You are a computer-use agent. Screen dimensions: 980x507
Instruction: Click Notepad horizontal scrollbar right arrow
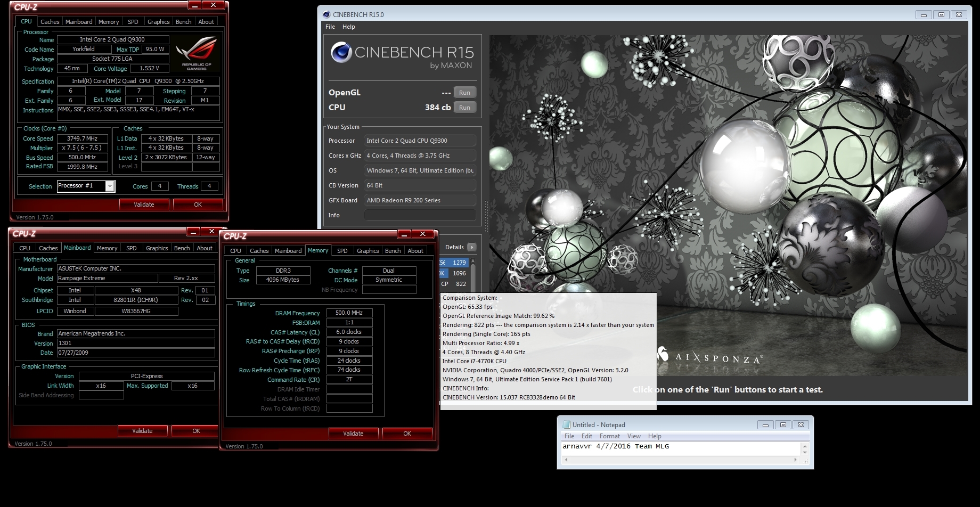coord(796,460)
